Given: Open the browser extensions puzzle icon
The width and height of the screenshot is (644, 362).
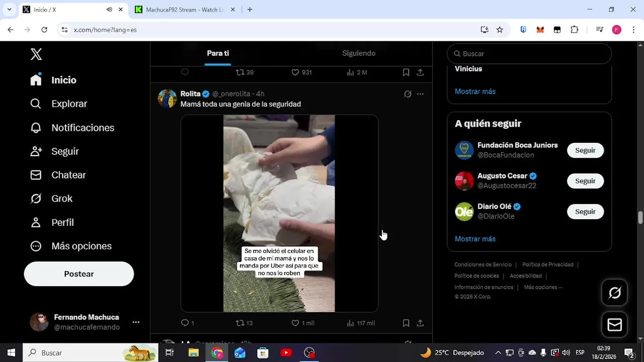Looking at the screenshot, I should click(x=575, y=30).
